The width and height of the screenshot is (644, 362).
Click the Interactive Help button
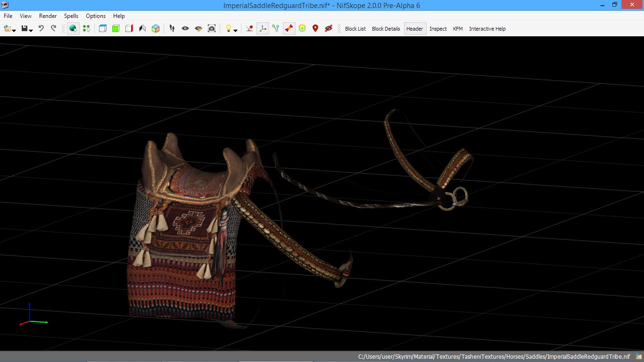(x=487, y=29)
